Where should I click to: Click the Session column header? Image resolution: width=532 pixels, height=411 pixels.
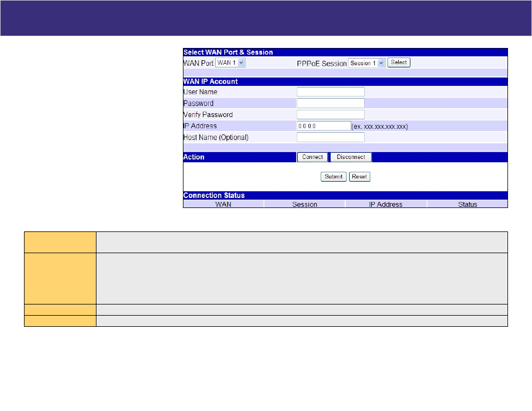(x=304, y=204)
